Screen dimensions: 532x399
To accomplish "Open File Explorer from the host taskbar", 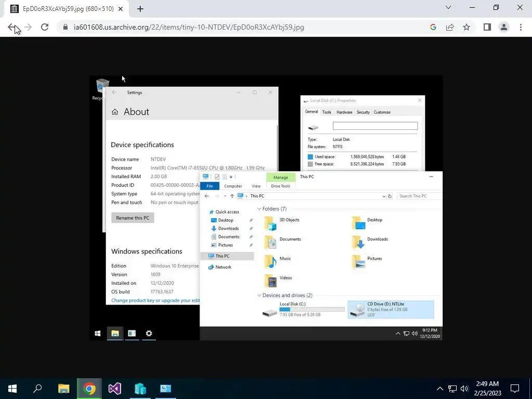I will 63,389.
